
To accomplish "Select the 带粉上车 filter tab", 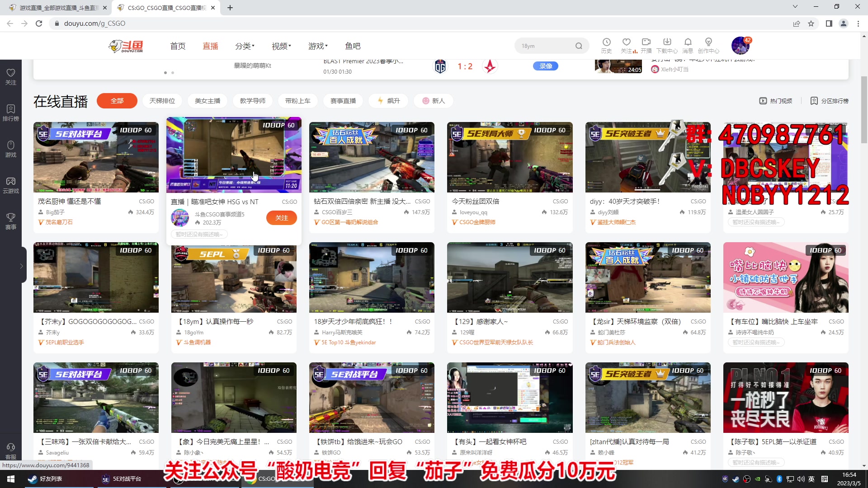I will [x=298, y=101].
